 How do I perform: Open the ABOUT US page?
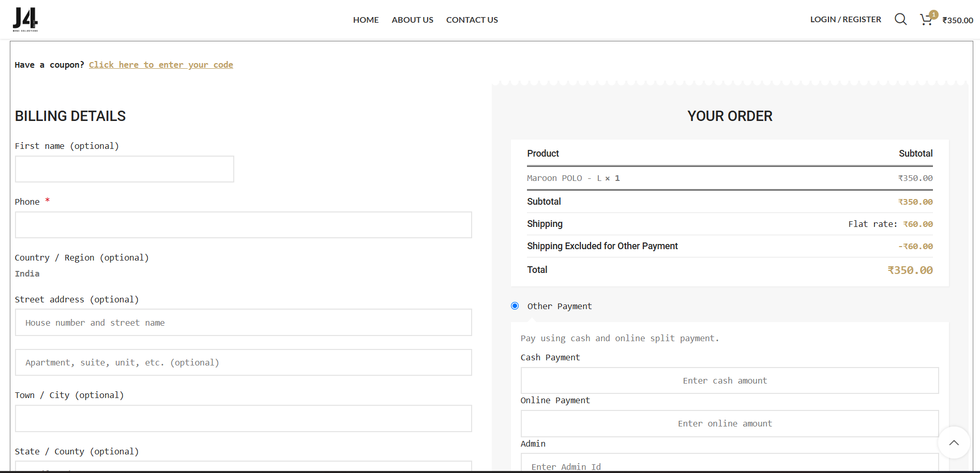412,20
